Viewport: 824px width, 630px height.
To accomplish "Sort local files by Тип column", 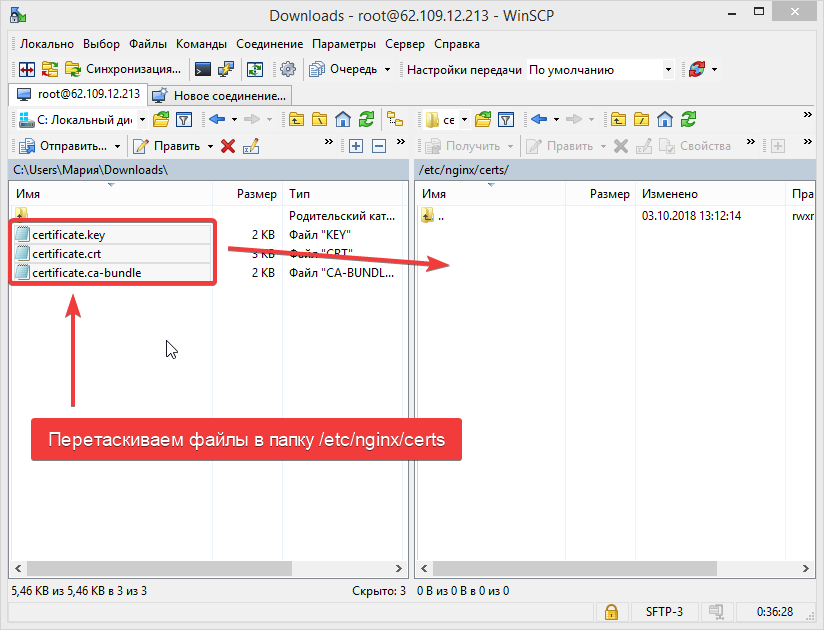I will (343, 194).
